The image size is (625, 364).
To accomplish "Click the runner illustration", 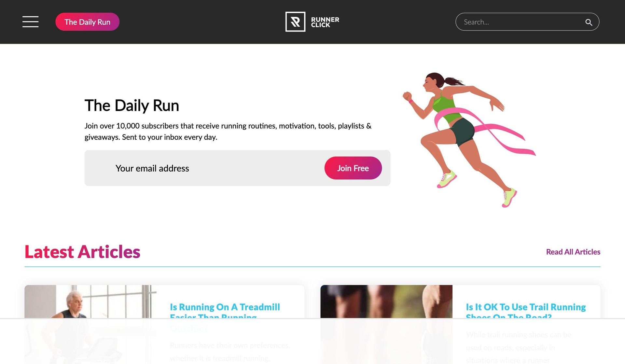I will point(469,140).
